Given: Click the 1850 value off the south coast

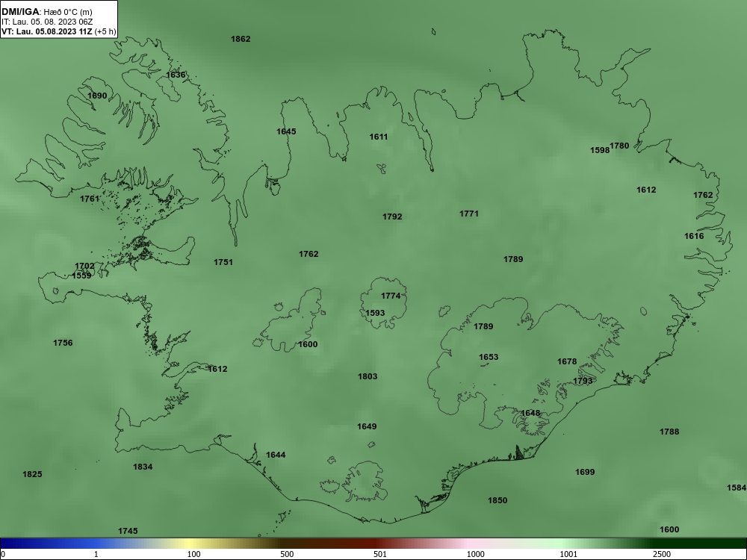Looking at the screenshot, I should pyautogui.click(x=498, y=500).
